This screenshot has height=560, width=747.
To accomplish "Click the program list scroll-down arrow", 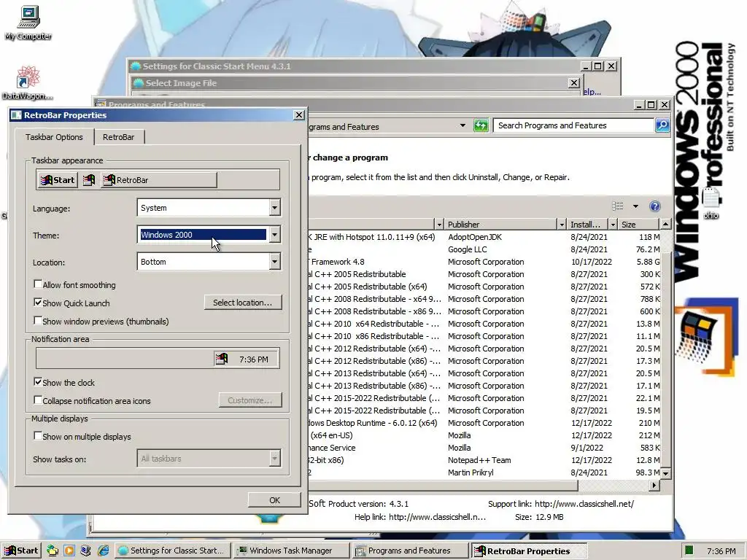I will point(665,473).
